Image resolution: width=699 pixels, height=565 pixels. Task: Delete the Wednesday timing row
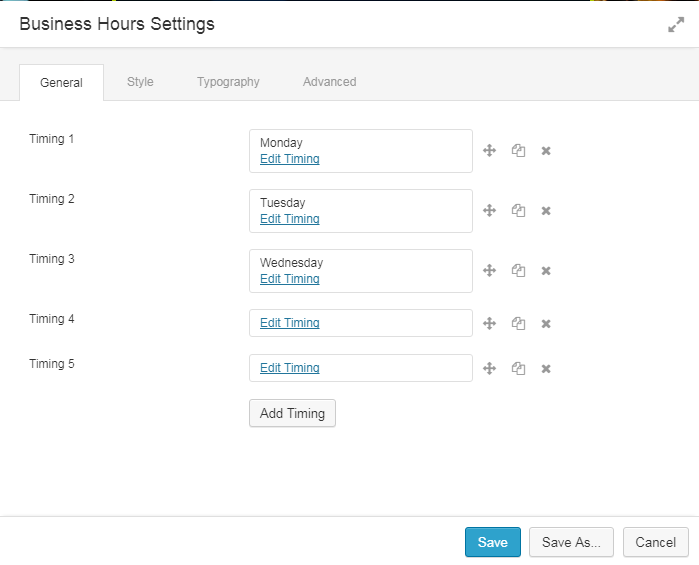click(546, 271)
